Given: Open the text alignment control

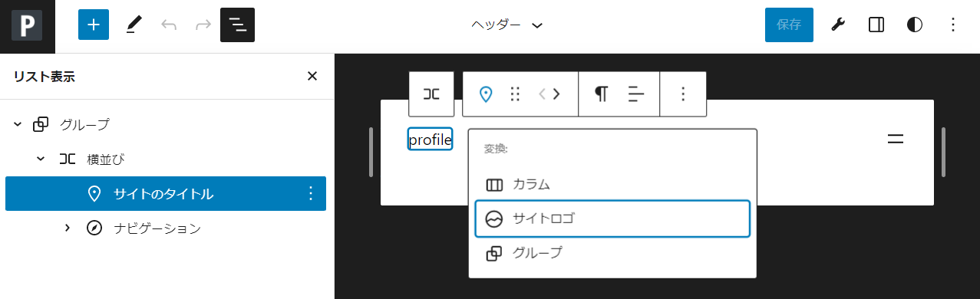Looking at the screenshot, I should tap(636, 94).
